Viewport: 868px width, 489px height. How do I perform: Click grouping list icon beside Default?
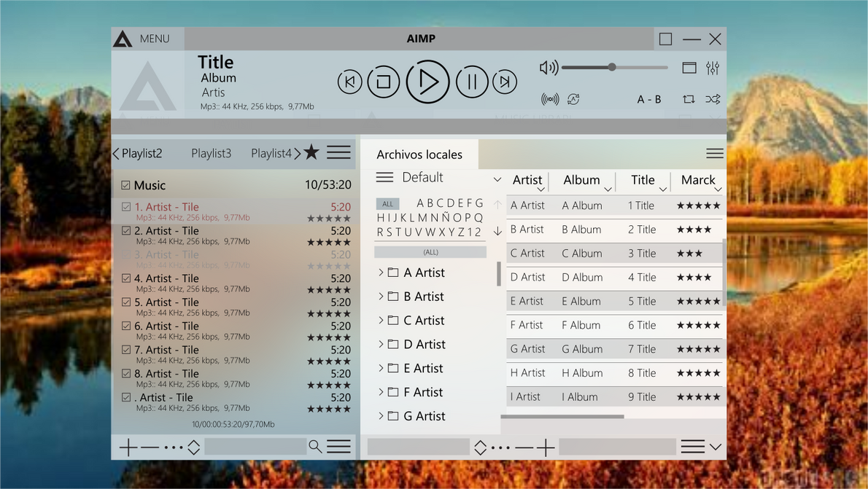click(384, 177)
